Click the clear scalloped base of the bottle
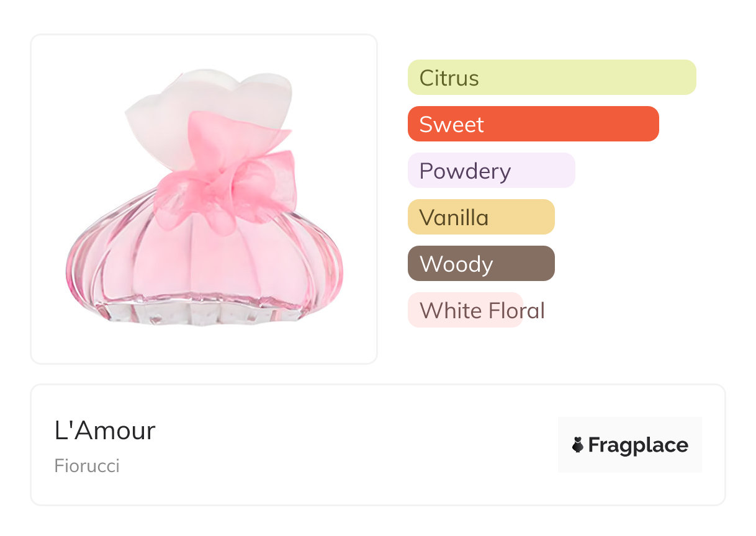 tap(205, 313)
